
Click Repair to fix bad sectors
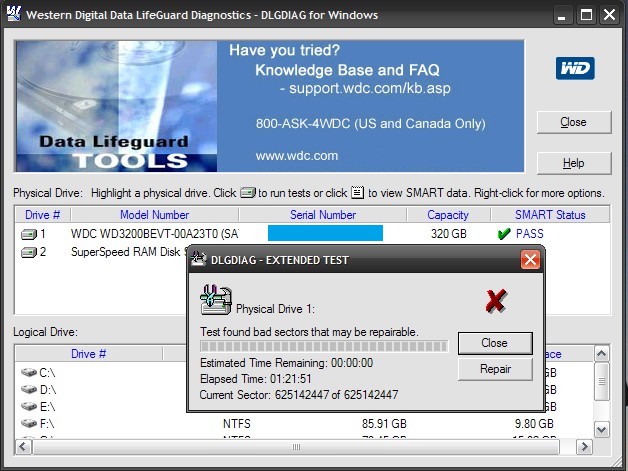point(495,369)
